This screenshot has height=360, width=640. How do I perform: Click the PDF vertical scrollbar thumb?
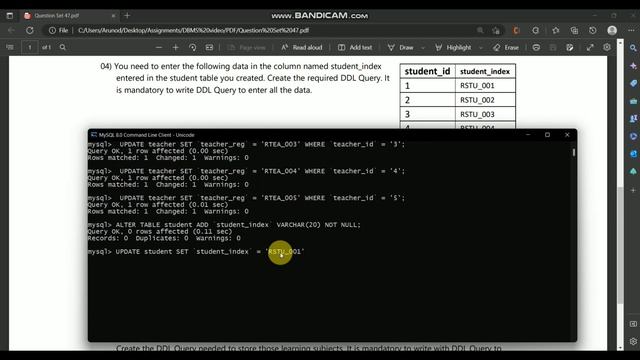click(x=620, y=245)
